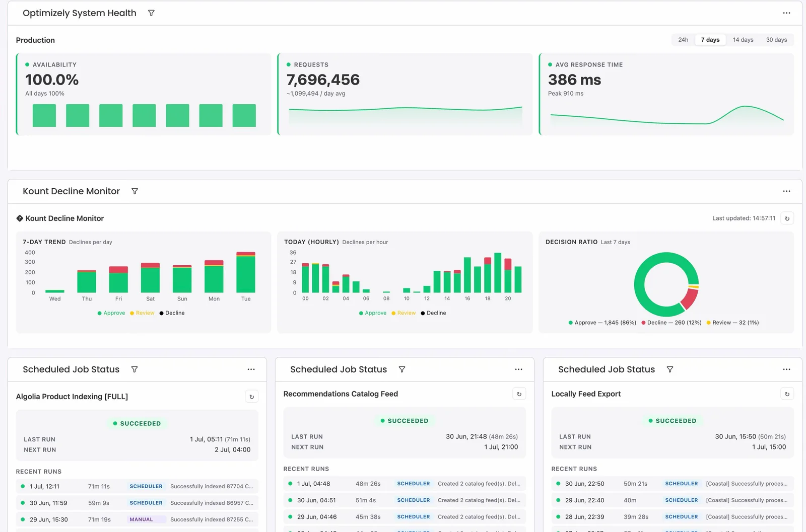Click the Tue bar in 7-day trend
806x532 pixels.
pyautogui.click(x=246, y=272)
